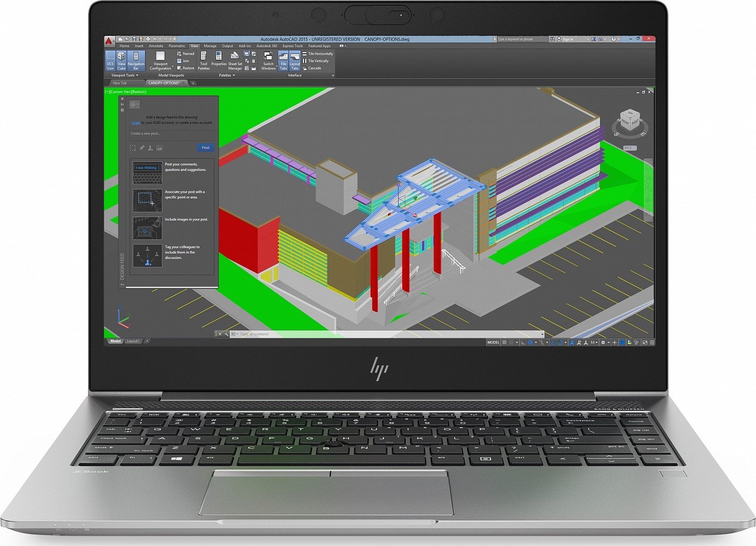The width and height of the screenshot is (756, 546).
Task: Click the Open file quick access icon
Action: tap(128, 39)
